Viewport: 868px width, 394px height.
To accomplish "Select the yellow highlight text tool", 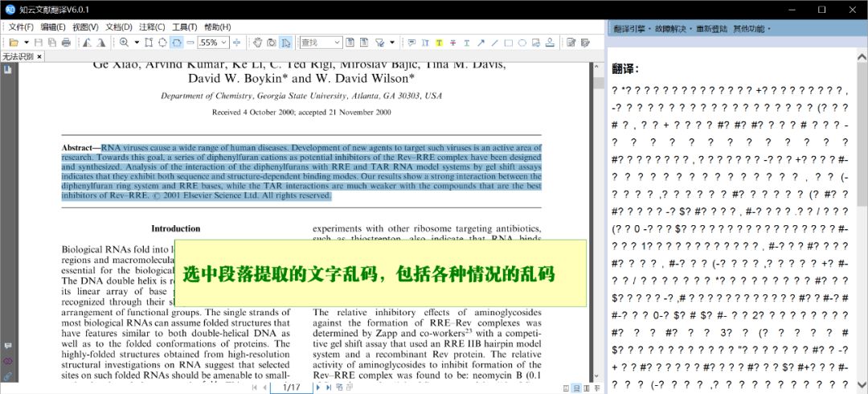I will point(439,42).
